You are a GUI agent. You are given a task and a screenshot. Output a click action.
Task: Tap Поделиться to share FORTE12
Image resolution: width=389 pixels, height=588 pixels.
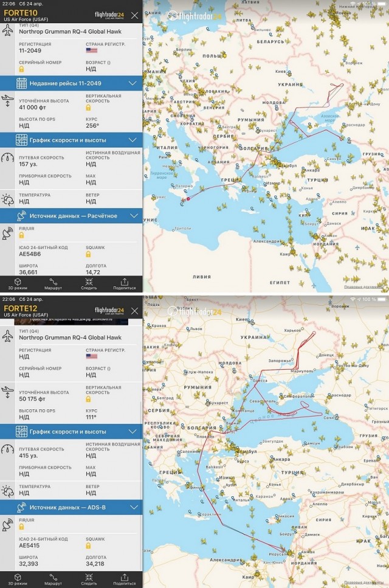tap(125, 579)
